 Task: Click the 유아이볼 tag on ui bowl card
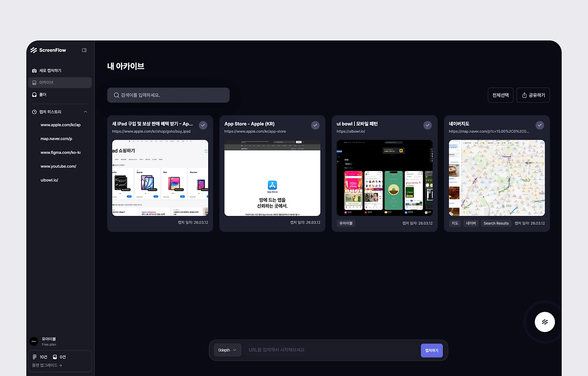coord(346,223)
